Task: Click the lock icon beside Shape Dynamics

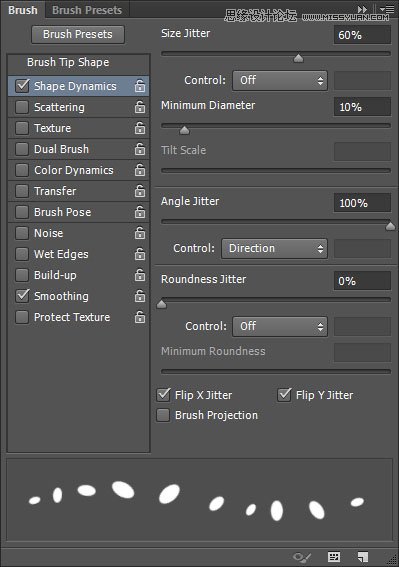Action: click(x=140, y=86)
